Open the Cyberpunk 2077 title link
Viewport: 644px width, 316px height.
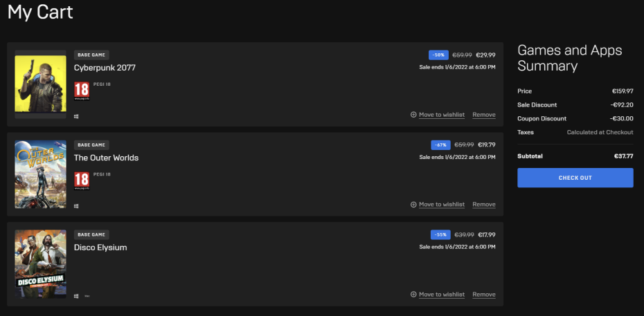pyautogui.click(x=105, y=68)
